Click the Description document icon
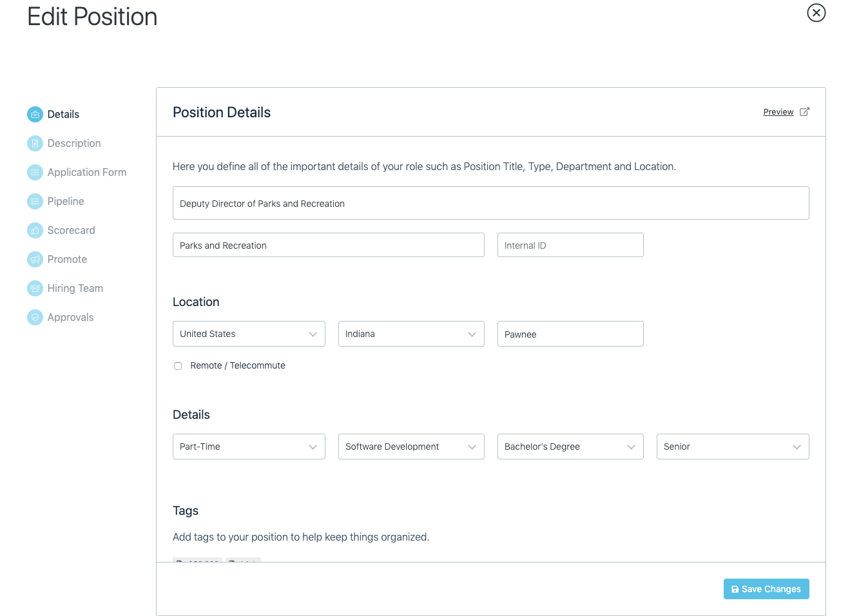This screenshot has height=616, width=850. (x=35, y=144)
